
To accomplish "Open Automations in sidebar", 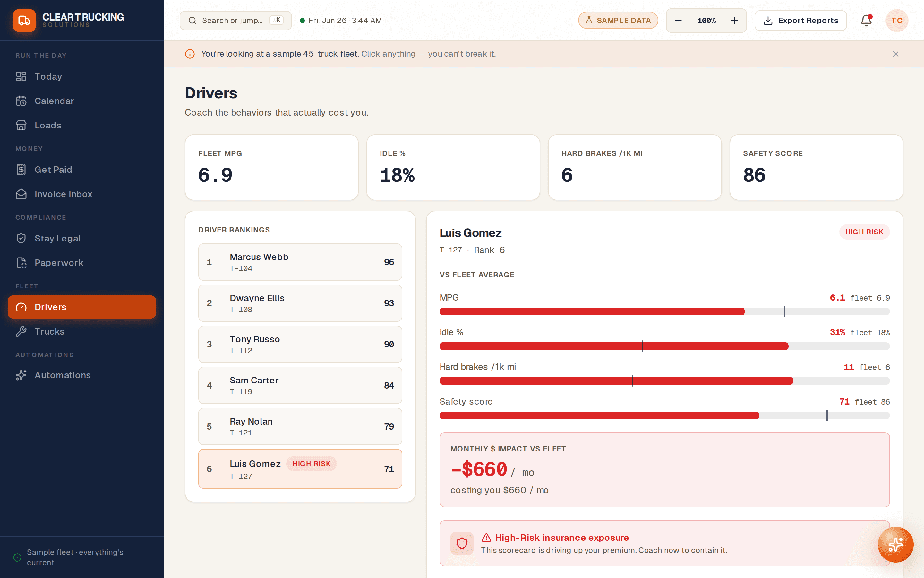I will pyautogui.click(x=82, y=375).
